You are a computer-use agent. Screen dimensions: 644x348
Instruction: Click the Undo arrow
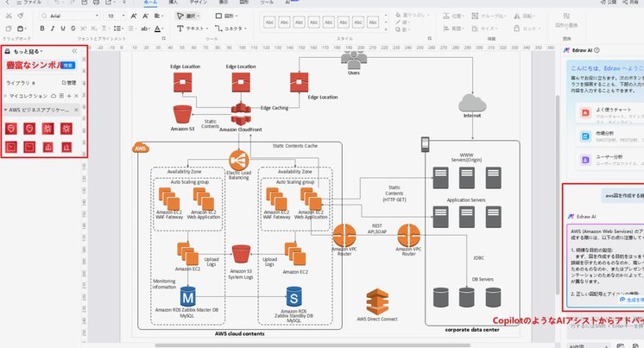click(x=57, y=2)
